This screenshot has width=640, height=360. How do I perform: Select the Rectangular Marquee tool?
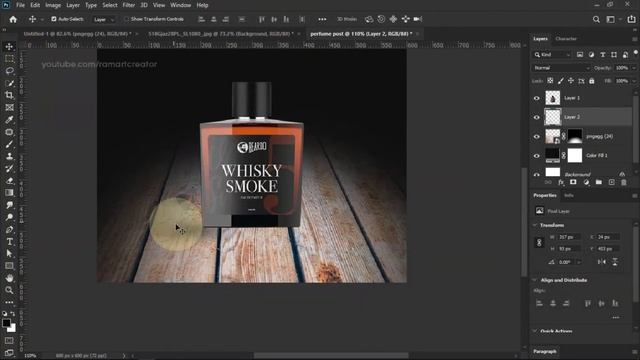9,59
